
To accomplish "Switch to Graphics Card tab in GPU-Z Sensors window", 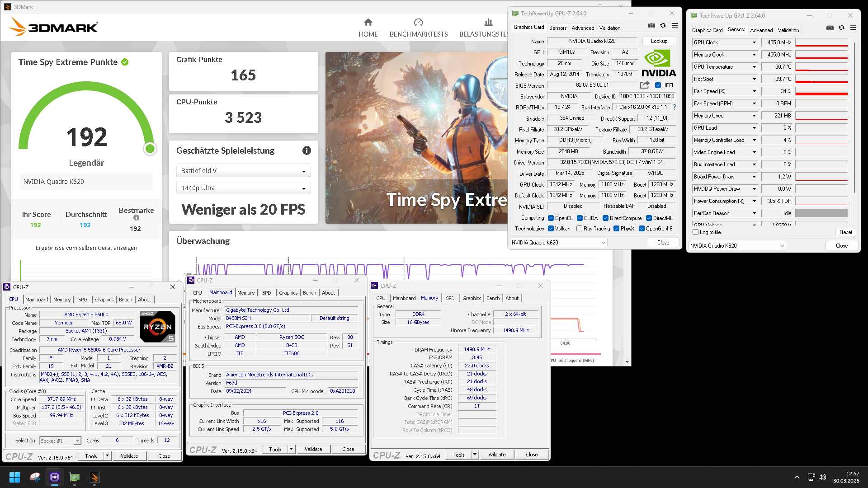I will click(707, 30).
